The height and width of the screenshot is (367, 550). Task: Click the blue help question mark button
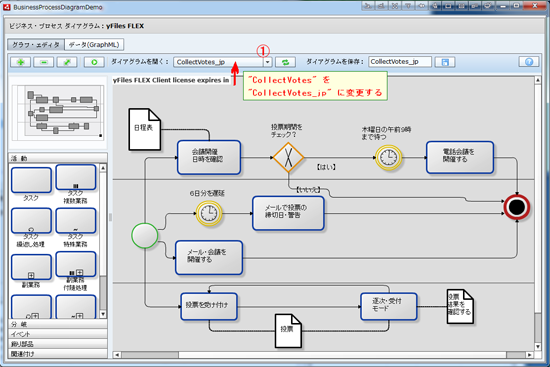coord(529,62)
